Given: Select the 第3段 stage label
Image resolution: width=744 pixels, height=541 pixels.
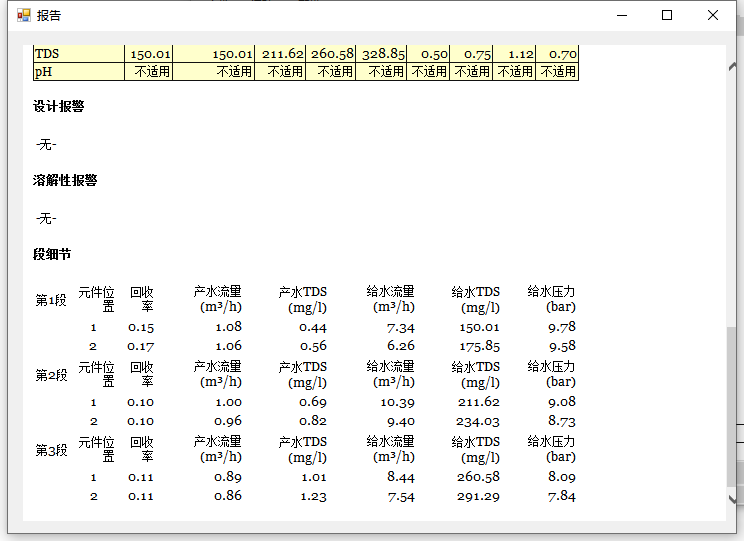Looking at the screenshot, I should pyautogui.click(x=51, y=451).
